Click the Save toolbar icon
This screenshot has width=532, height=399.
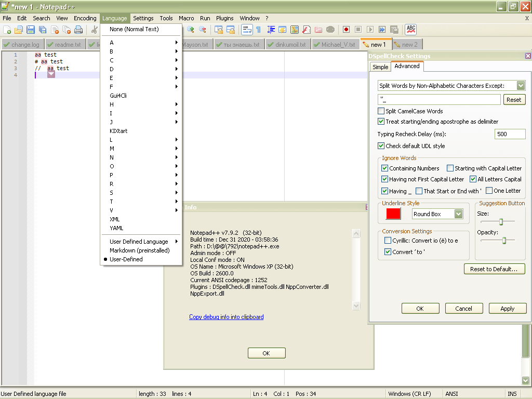(x=31, y=30)
